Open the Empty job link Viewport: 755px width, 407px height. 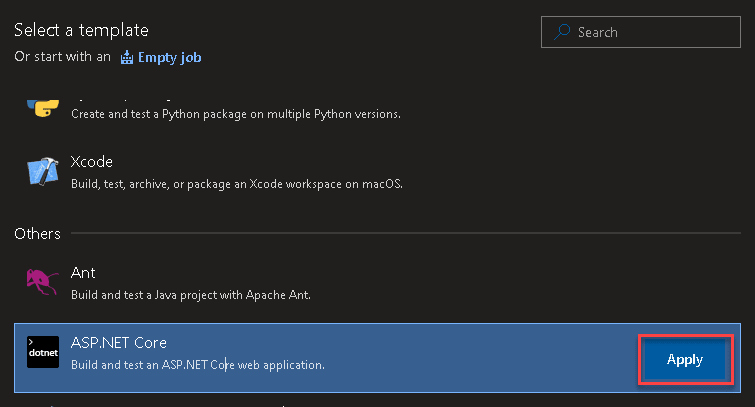point(170,57)
